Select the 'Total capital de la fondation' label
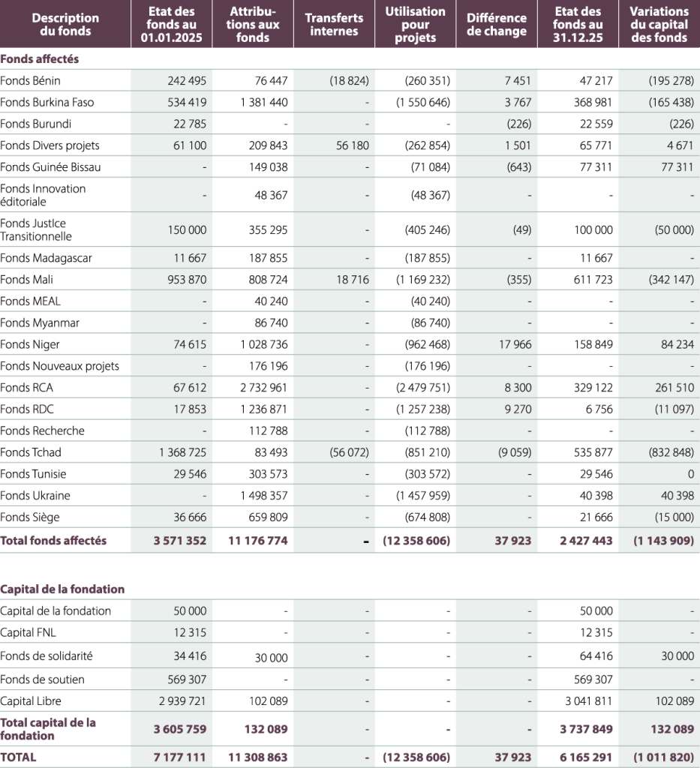 pyautogui.click(x=48, y=729)
